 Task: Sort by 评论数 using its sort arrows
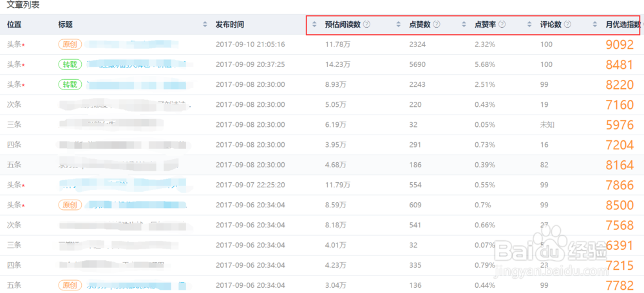[x=594, y=24]
